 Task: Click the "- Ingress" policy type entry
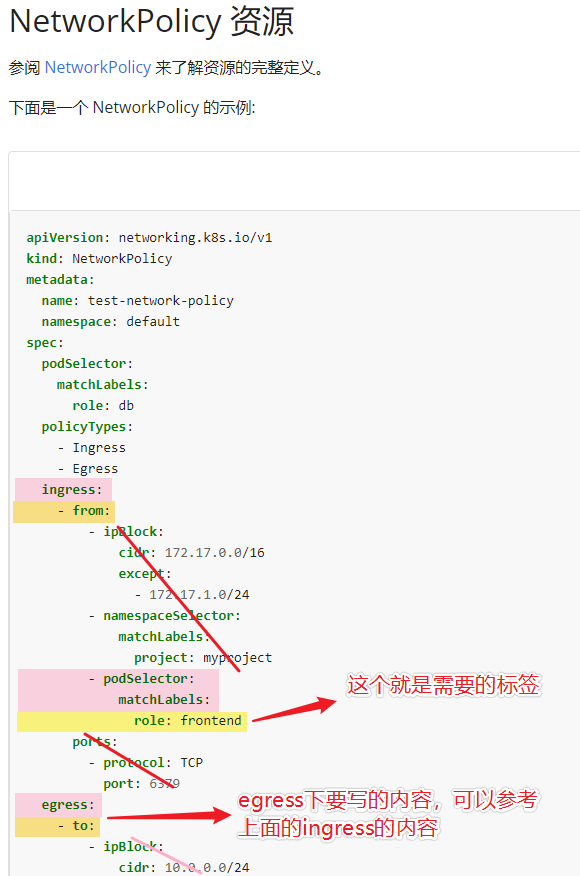pos(92,447)
